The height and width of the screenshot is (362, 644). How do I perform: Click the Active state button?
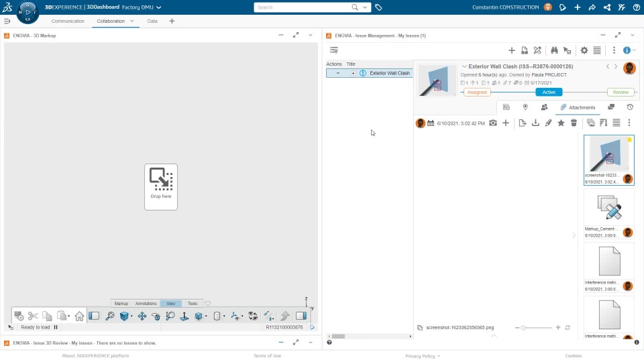[x=549, y=93]
